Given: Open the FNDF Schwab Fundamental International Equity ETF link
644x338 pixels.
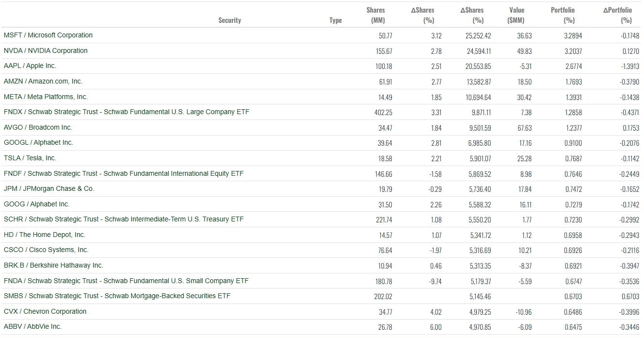Looking at the screenshot, I should (x=124, y=173).
